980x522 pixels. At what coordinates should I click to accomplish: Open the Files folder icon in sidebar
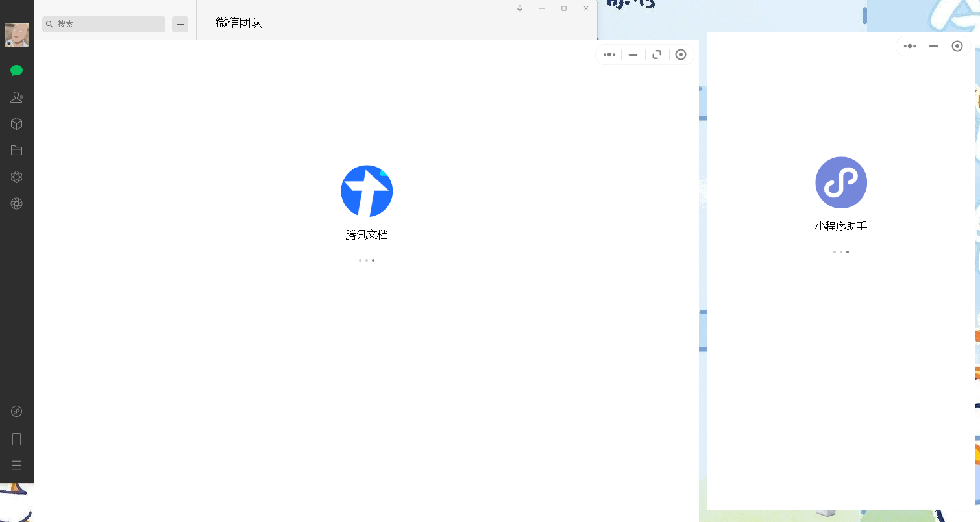[17, 151]
